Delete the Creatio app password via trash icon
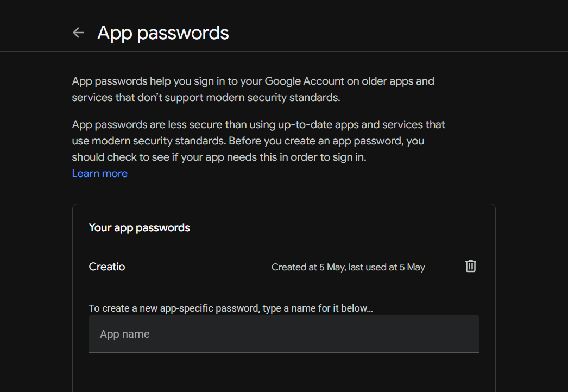Screen dimensions: 568x392 [x=471, y=266]
